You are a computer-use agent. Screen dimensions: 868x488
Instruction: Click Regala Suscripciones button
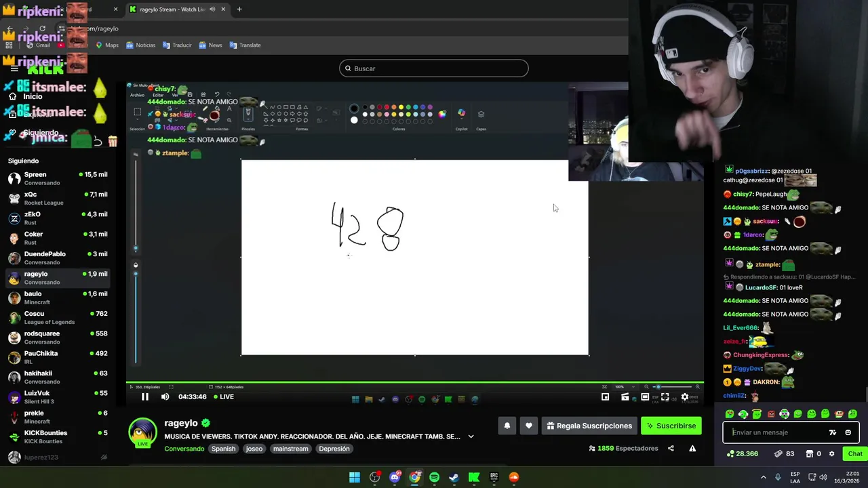tap(589, 426)
